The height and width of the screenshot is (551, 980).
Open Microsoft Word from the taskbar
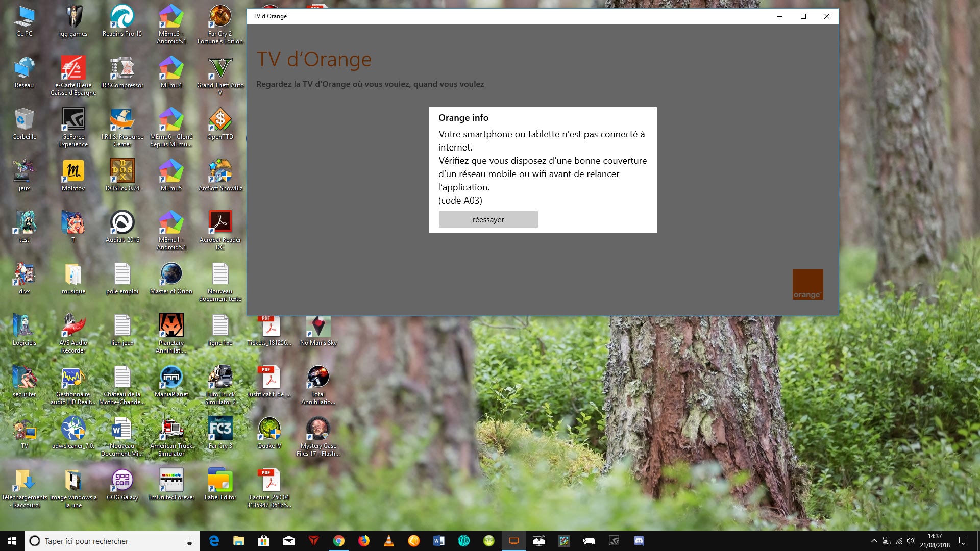(439, 541)
